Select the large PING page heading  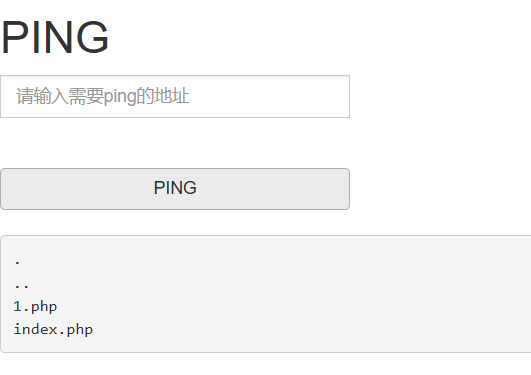pyautogui.click(x=55, y=38)
